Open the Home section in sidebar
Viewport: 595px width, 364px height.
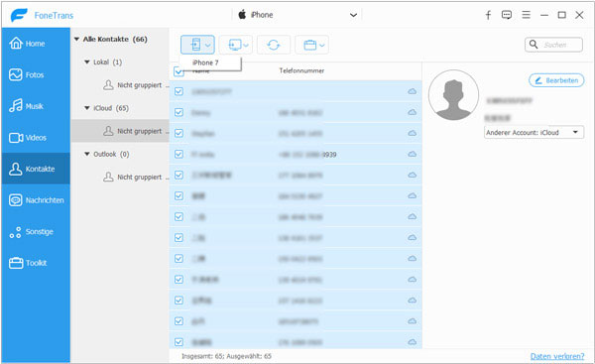36,44
